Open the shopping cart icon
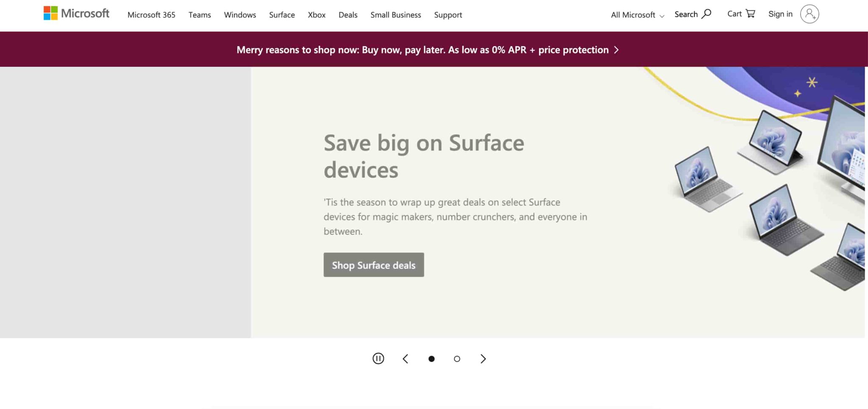The width and height of the screenshot is (868, 409). 750,14
